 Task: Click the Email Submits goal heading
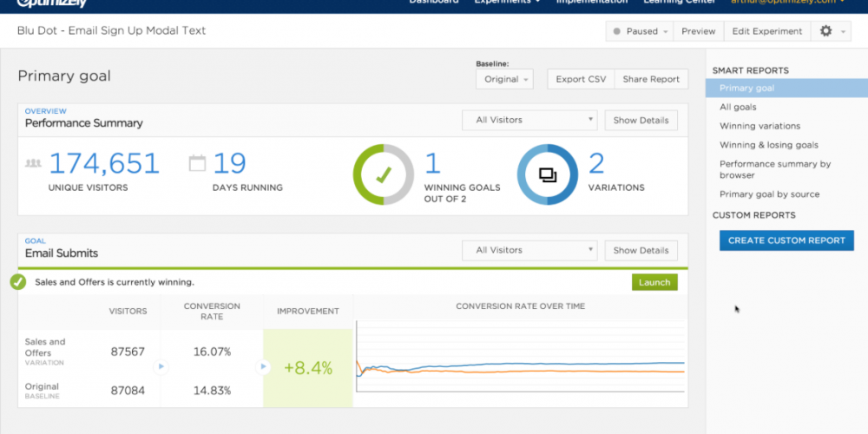tap(62, 253)
